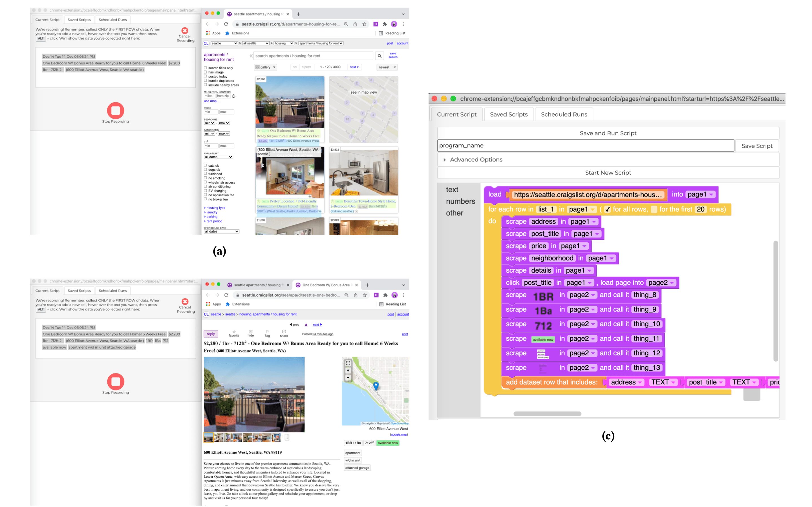Enable the 'has image' filter checkbox
The height and width of the screenshot is (507, 812).
tap(205, 72)
